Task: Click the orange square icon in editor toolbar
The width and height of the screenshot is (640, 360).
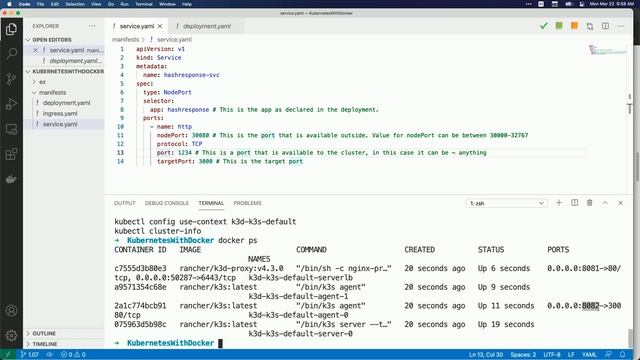Action: (574, 26)
